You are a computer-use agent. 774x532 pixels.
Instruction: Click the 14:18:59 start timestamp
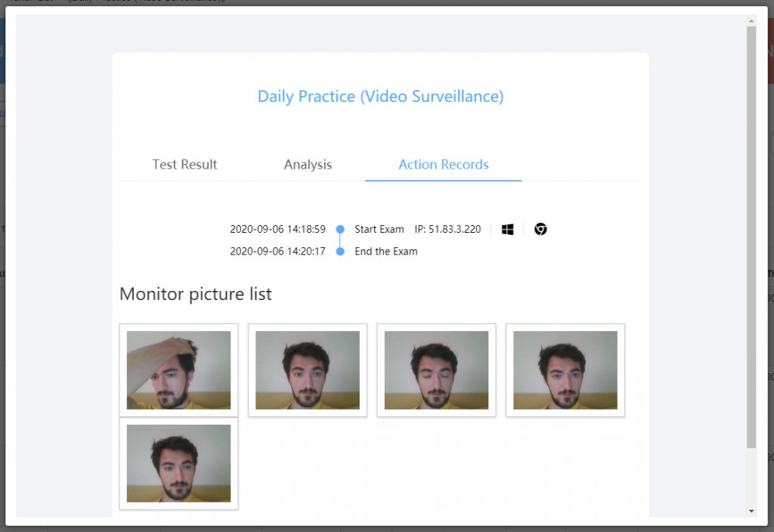click(x=277, y=229)
